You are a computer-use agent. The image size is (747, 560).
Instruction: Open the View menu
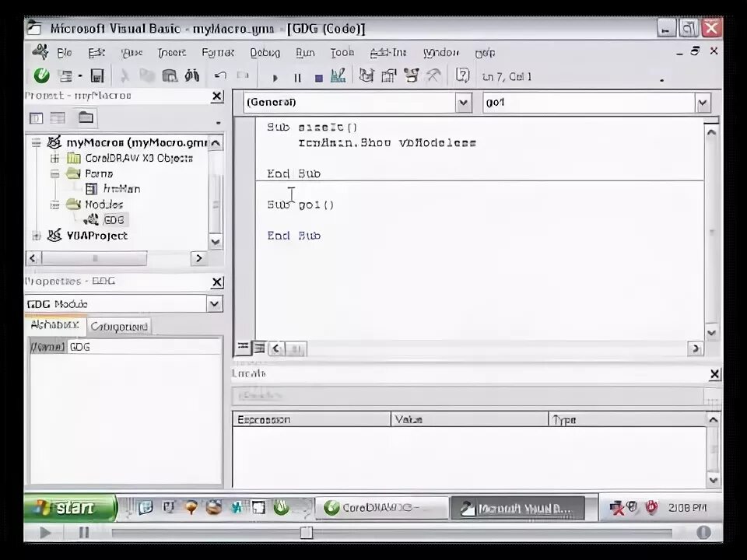(132, 53)
